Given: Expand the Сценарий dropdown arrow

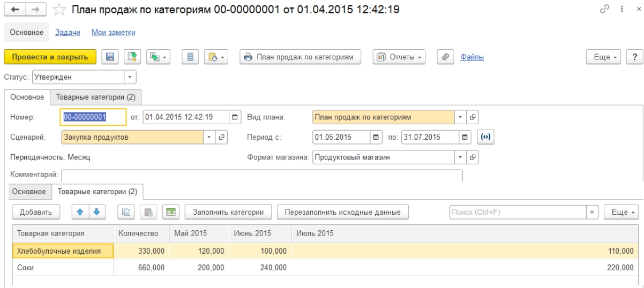Looking at the screenshot, I should (210, 137).
